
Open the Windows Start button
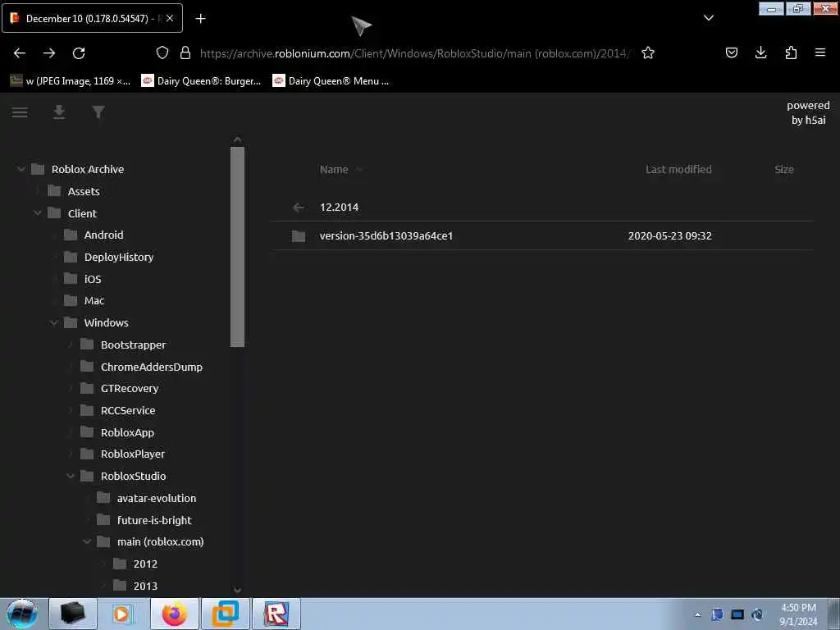coord(22,614)
